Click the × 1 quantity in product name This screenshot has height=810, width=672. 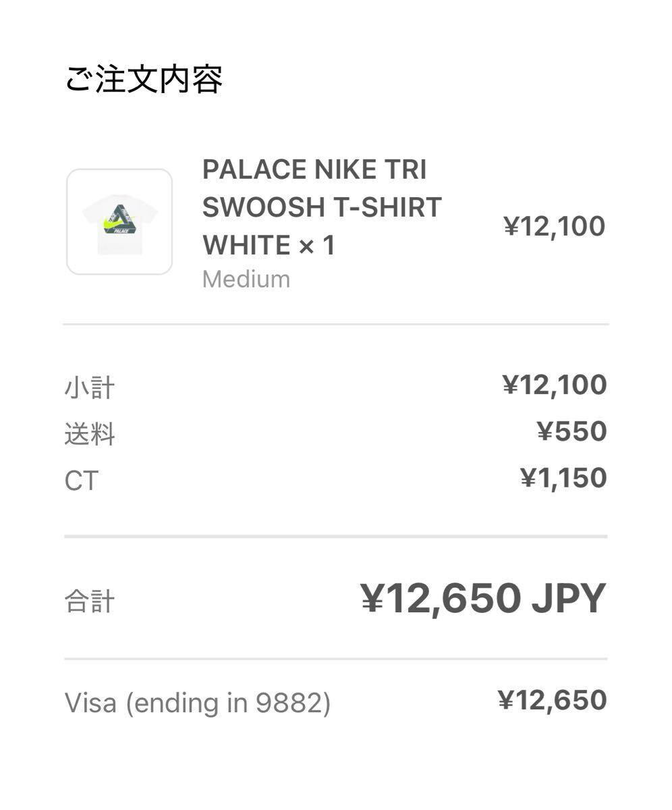point(316,246)
